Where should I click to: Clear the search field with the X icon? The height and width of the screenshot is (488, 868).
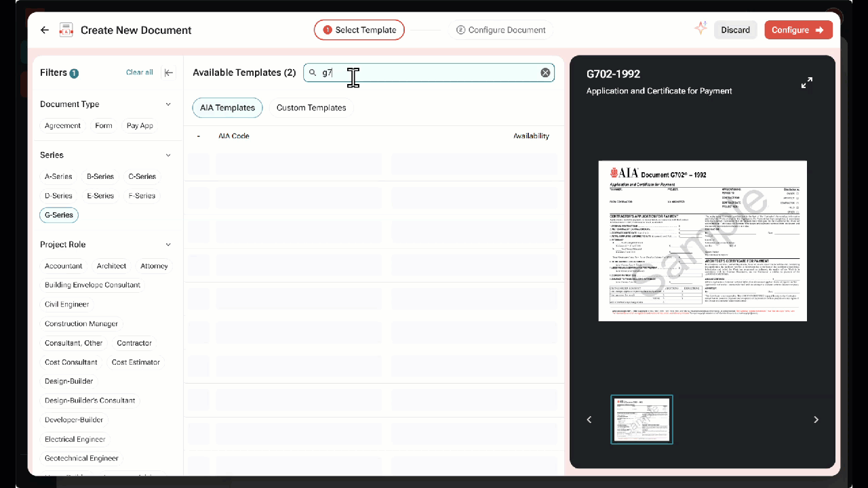click(545, 73)
